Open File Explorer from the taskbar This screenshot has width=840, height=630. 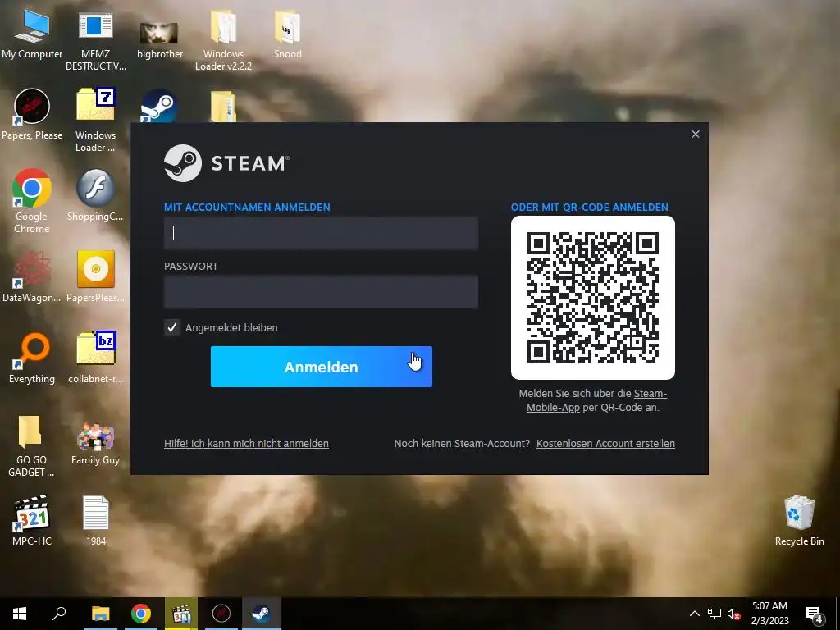click(x=100, y=614)
